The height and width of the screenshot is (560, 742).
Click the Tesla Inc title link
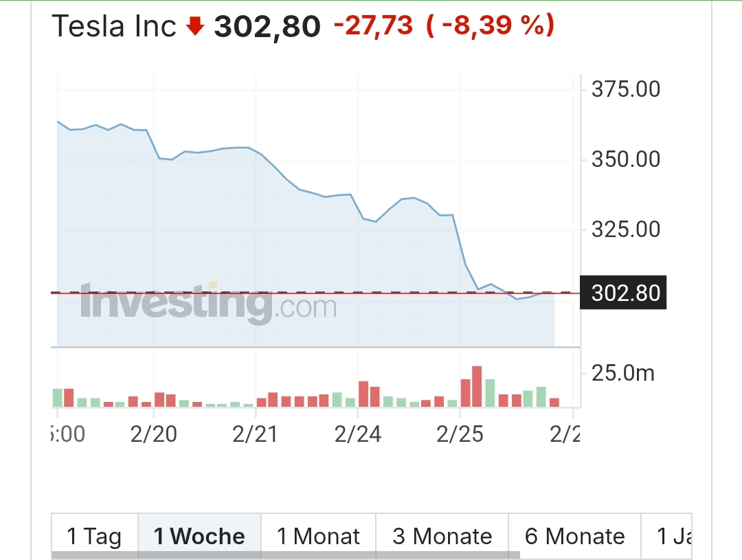114,27
